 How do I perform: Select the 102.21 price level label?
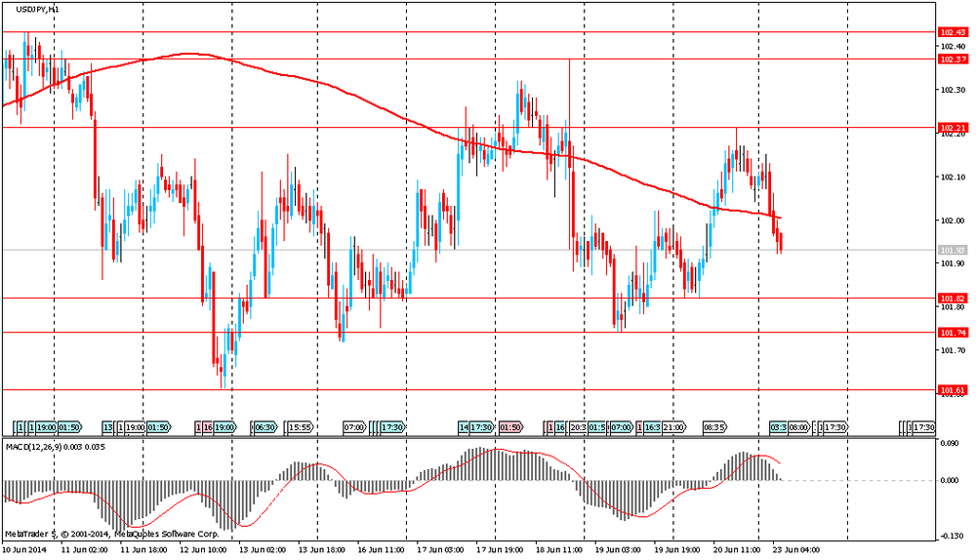pyautogui.click(x=951, y=128)
